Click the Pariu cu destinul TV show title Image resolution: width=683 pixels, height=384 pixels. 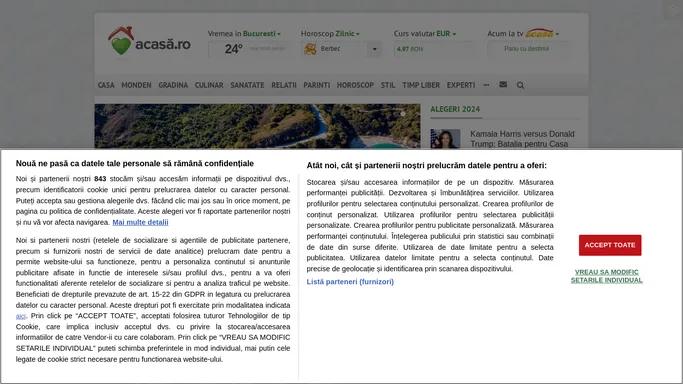pos(526,49)
